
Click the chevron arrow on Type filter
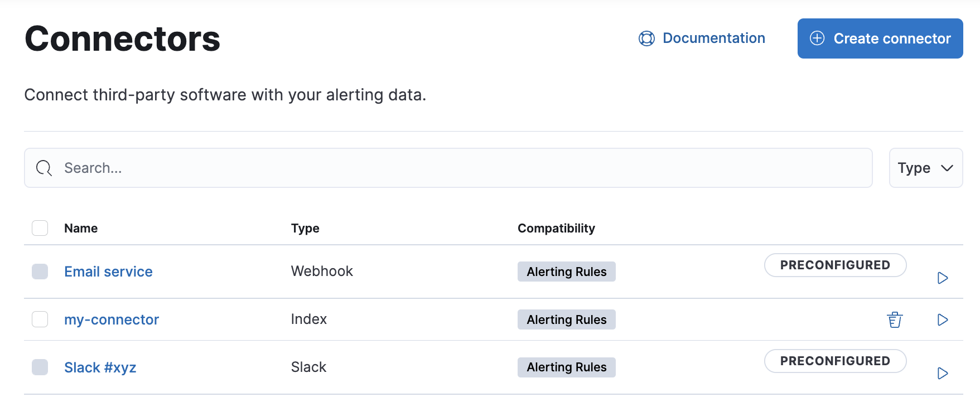click(x=947, y=168)
